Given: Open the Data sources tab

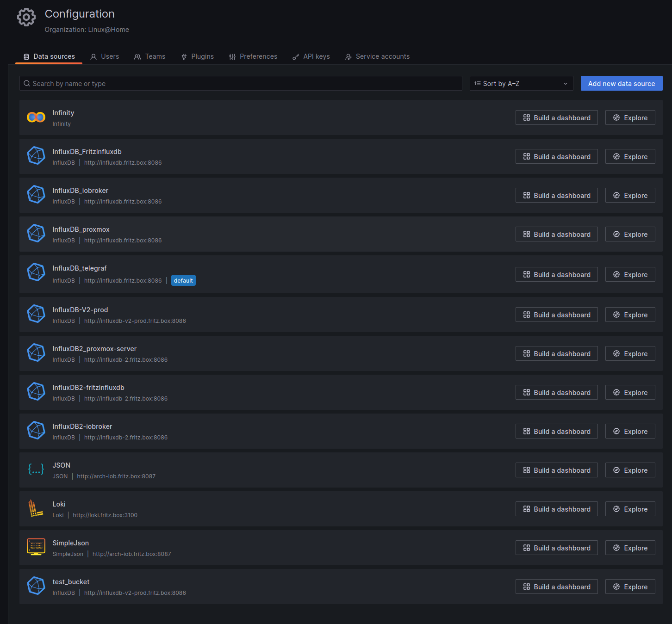Looking at the screenshot, I should click(49, 56).
